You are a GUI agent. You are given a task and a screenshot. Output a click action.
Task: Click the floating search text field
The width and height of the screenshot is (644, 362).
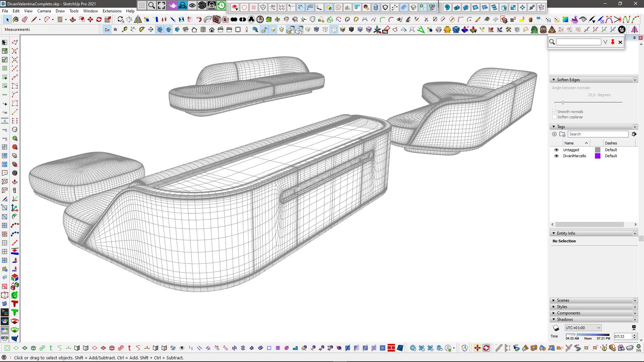579,42
